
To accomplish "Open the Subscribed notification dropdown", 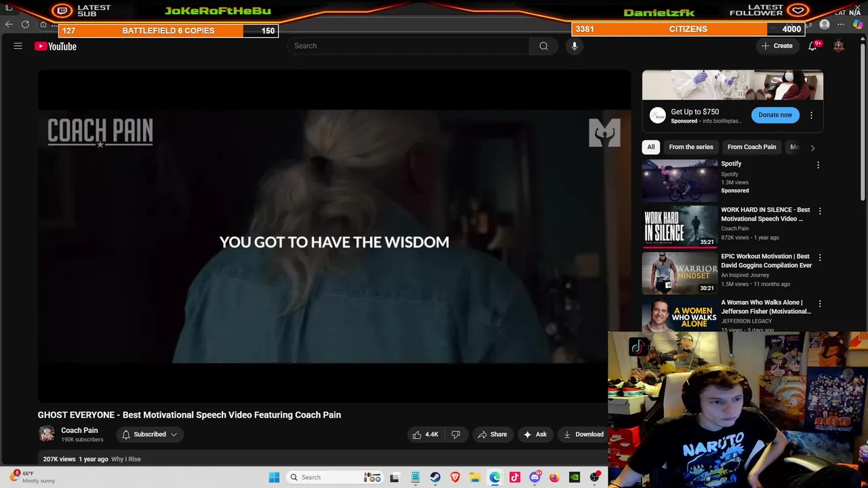I will [x=149, y=434].
